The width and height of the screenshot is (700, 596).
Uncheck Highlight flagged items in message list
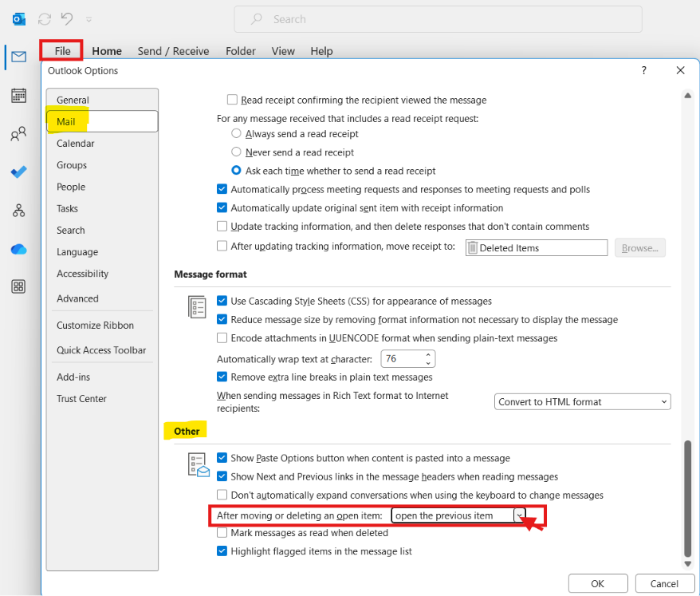(x=222, y=551)
